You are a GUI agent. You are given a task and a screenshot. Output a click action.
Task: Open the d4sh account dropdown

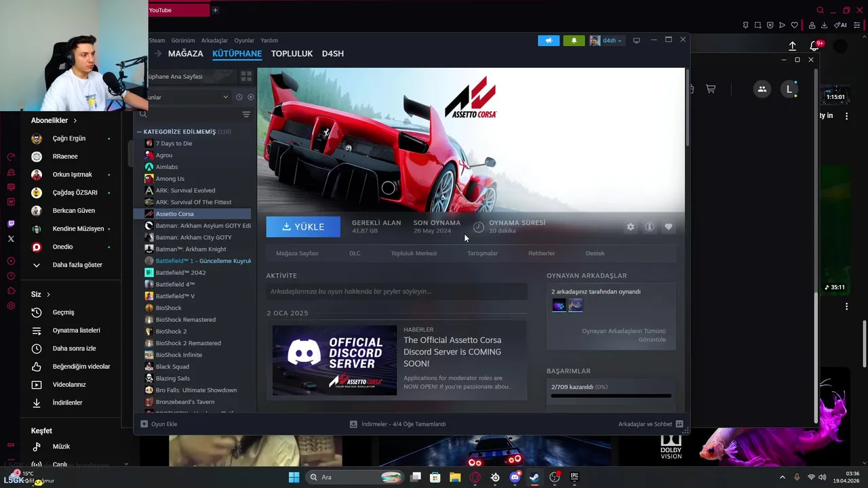606,41
